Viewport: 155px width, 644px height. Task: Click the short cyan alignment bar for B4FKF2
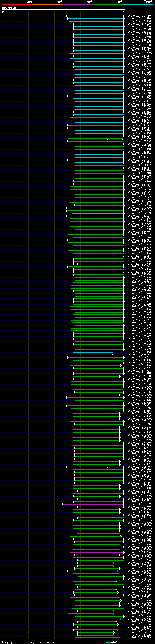coord(94,355)
